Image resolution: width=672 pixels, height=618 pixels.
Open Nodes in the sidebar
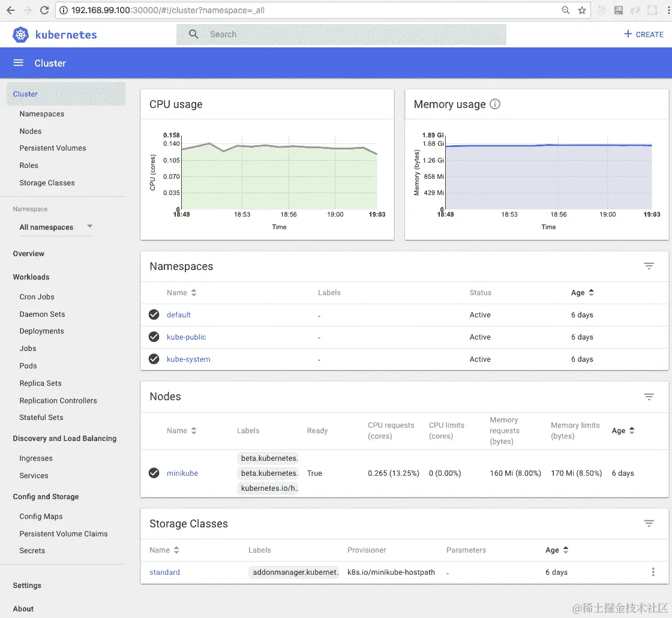pyautogui.click(x=31, y=131)
